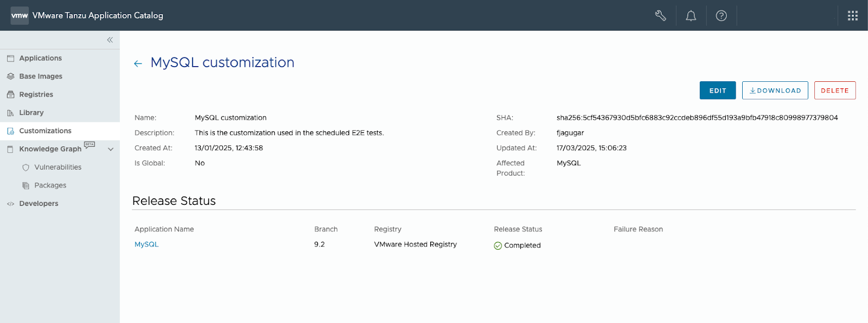Screen dimensions: 868x323
Task: Click the Failure Reason column header
Action: (638, 229)
